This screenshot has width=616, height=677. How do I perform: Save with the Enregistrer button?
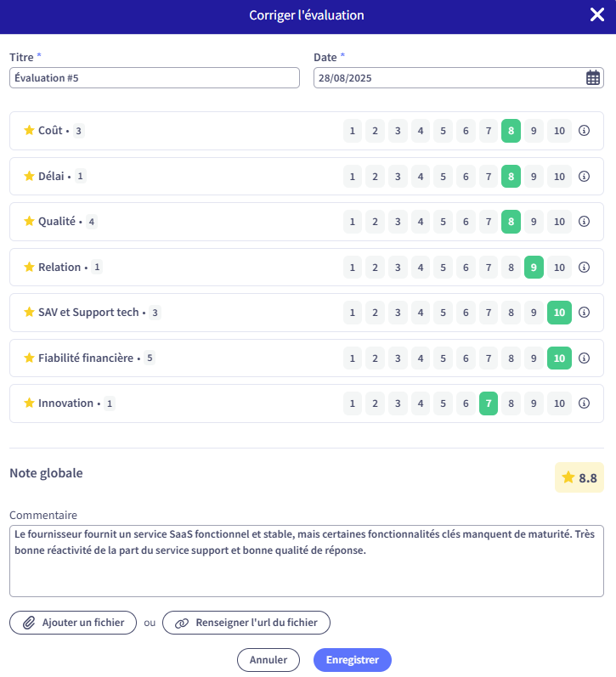[353, 660]
